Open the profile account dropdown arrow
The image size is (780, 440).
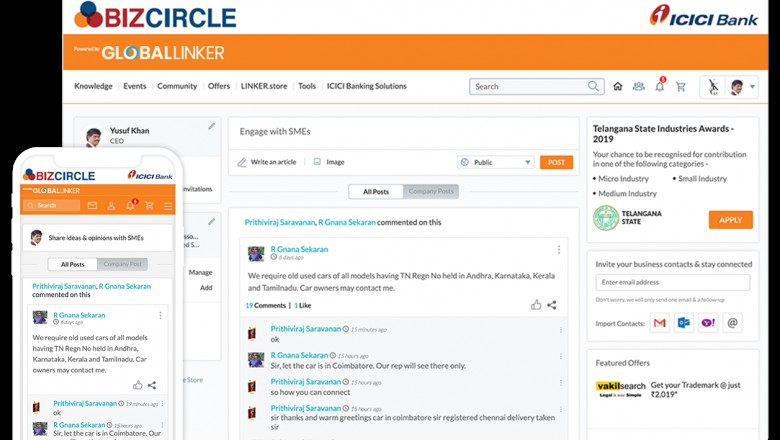pyautogui.click(x=752, y=87)
